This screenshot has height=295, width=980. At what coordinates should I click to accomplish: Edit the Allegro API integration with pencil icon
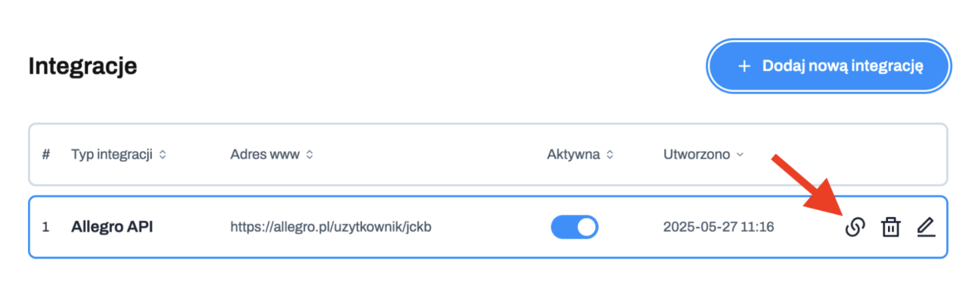click(925, 228)
